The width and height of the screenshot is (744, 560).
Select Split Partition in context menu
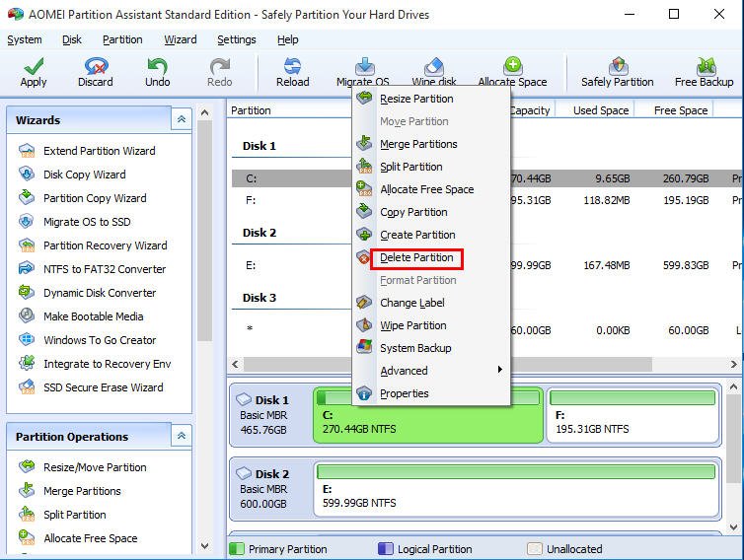click(431, 167)
